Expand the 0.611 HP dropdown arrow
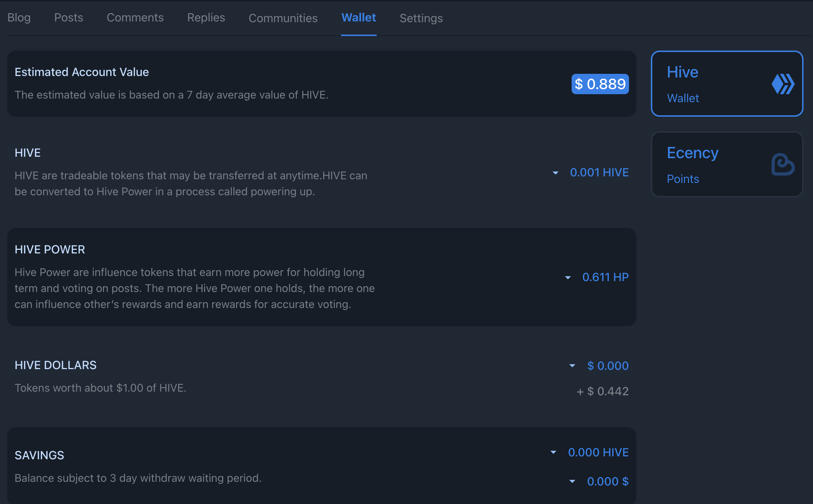Image resolution: width=813 pixels, height=504 pixels. pos(568,277)
